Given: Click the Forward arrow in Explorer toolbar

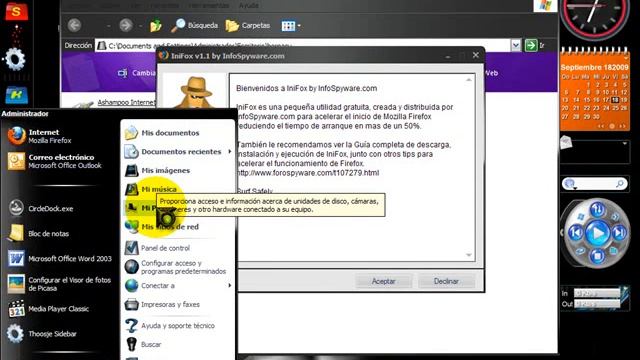Looking at the screenshot, I should 126,25.
